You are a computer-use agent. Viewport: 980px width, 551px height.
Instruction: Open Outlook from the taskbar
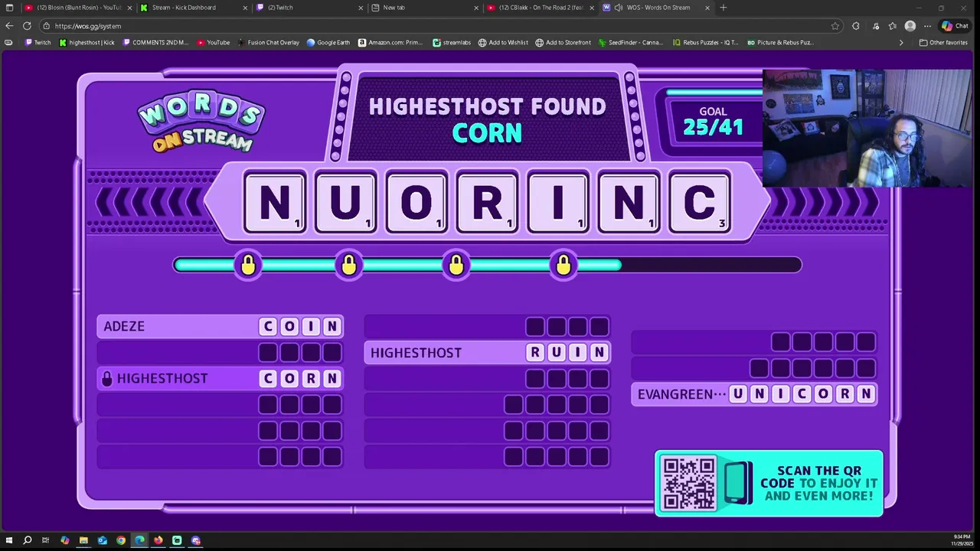pos(102,540)
